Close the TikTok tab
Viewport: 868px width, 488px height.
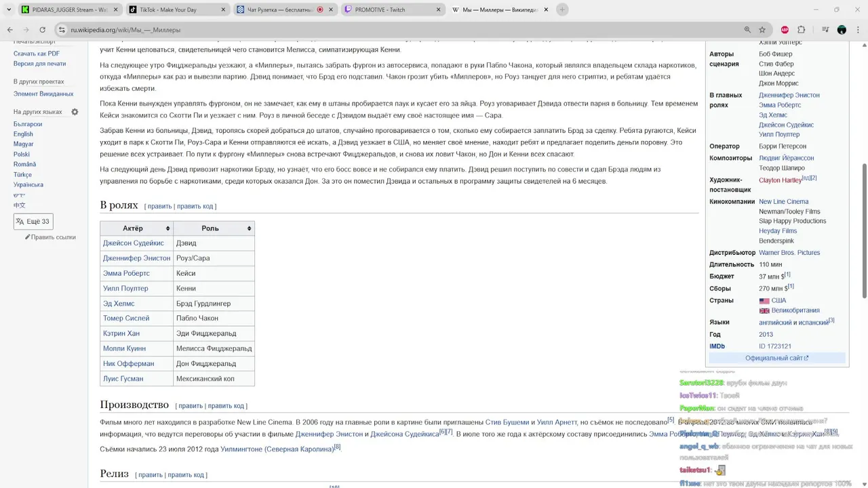pyautogui.click(x=223, y=9)
